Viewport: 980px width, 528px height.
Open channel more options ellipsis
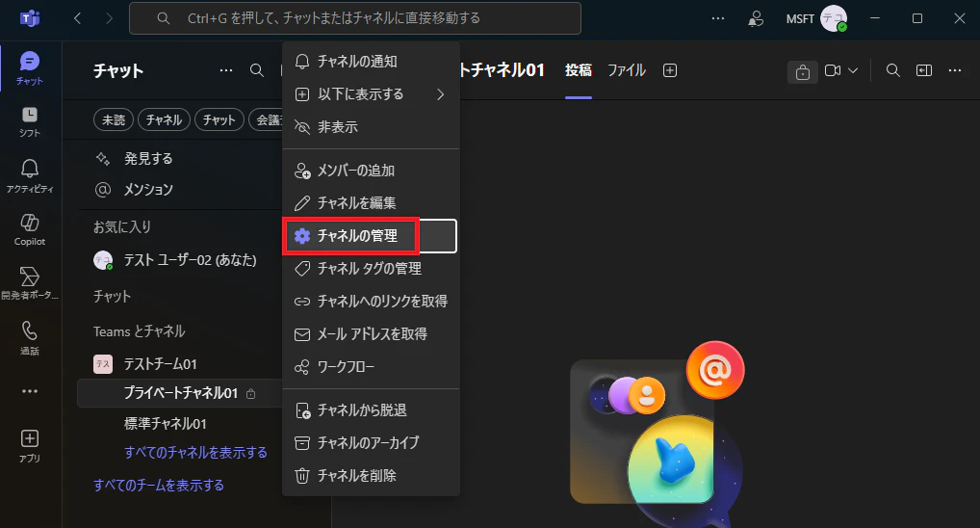pos(955,70)
